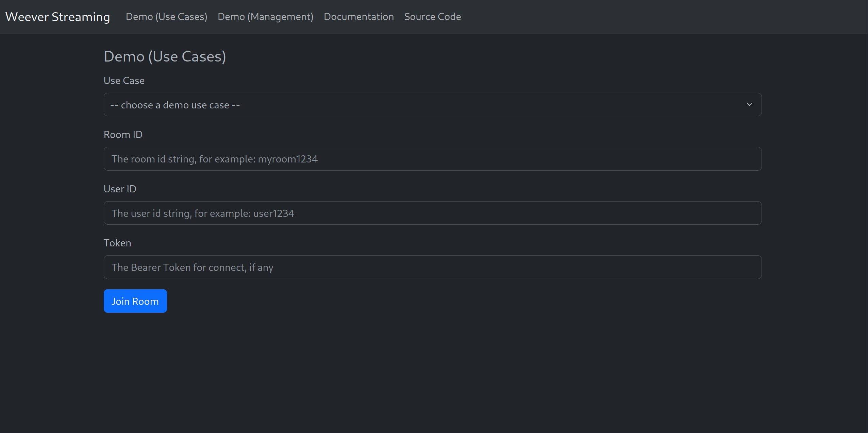Open the Documentation page

[358, 16]
